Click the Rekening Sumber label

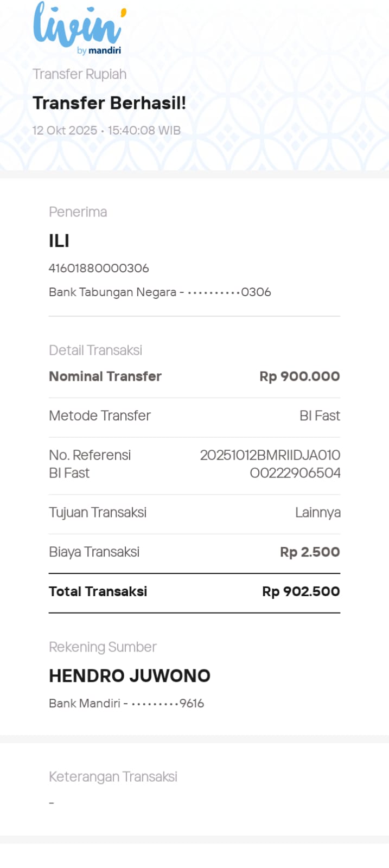(x=103, y=647)
